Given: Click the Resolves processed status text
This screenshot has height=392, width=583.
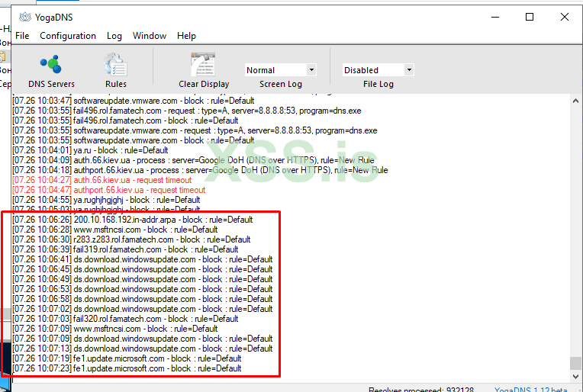Looking at the screenshot, I should tap(421, 390).
